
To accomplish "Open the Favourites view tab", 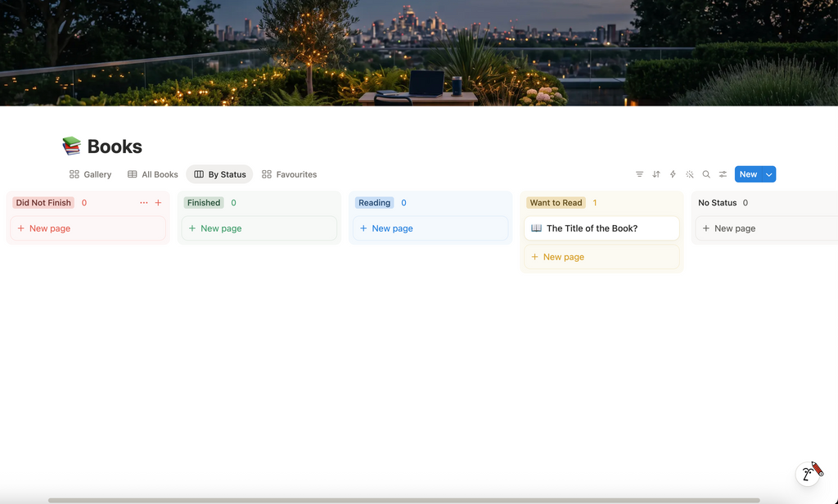I will (289, 174).
